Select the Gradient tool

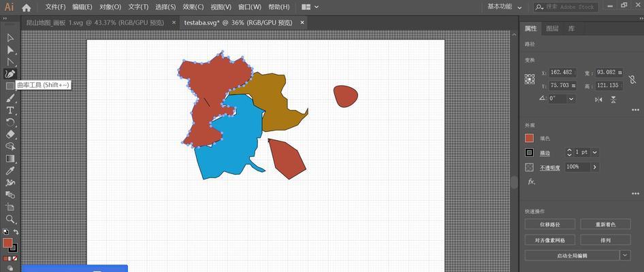point(10,158)
